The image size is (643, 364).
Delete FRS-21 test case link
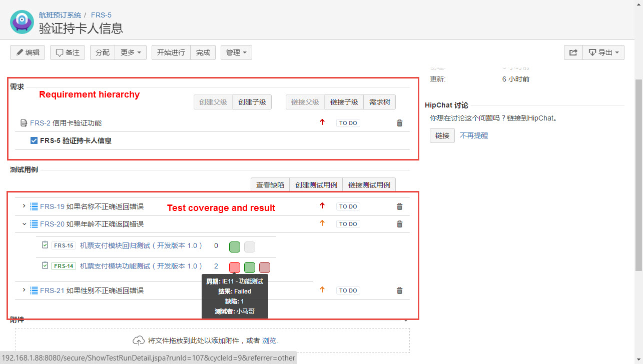(x=399, y=290)
